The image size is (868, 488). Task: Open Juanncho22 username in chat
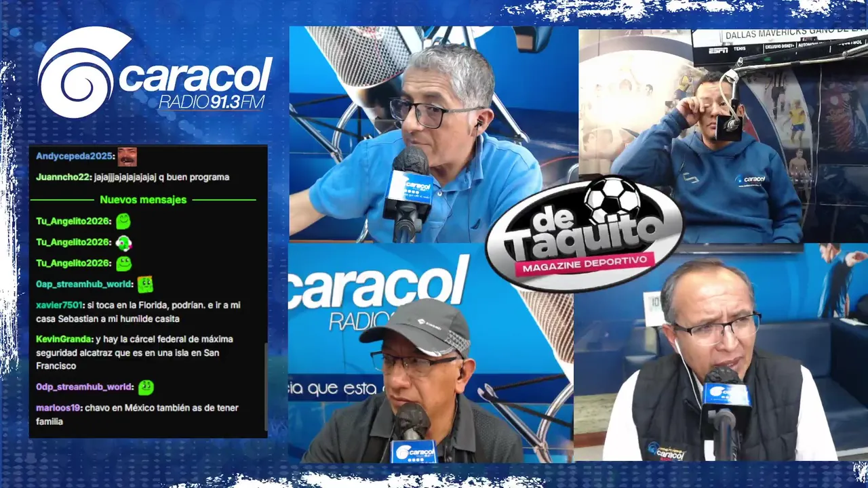click(63, 178)
